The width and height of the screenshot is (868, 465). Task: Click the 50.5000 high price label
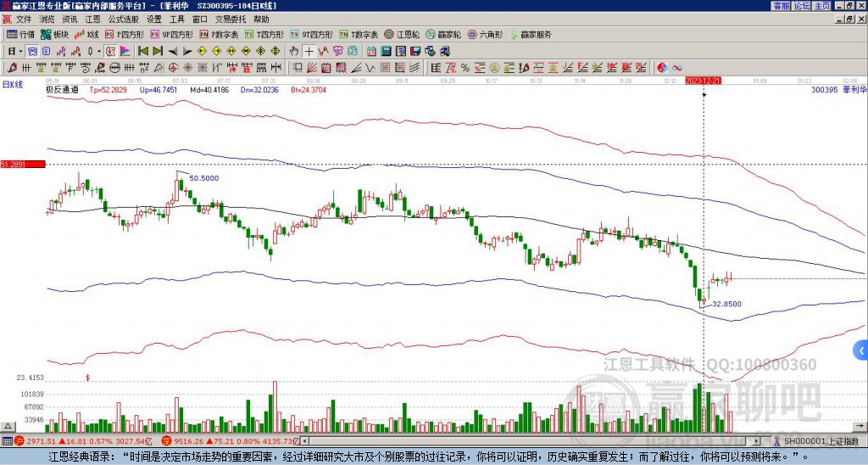pos(203,178)
